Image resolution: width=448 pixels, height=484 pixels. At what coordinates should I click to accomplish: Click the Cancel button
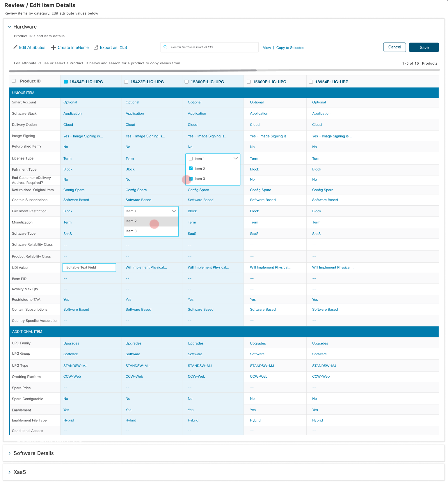(394, 47)
